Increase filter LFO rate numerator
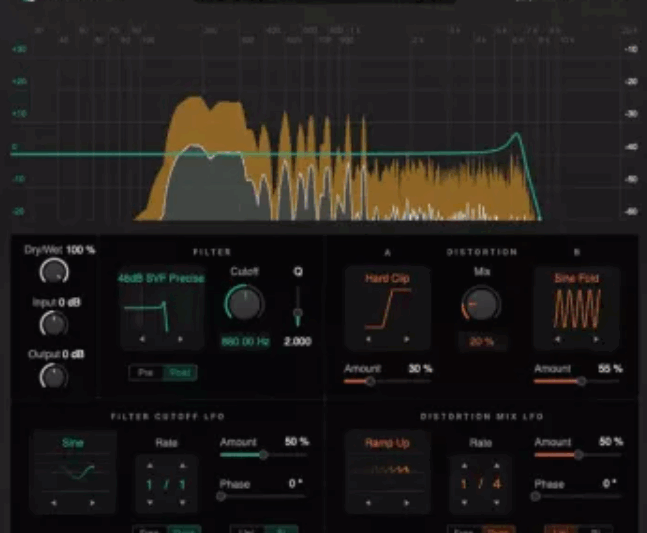Screen dimensions: 647x533 (150, 466)
